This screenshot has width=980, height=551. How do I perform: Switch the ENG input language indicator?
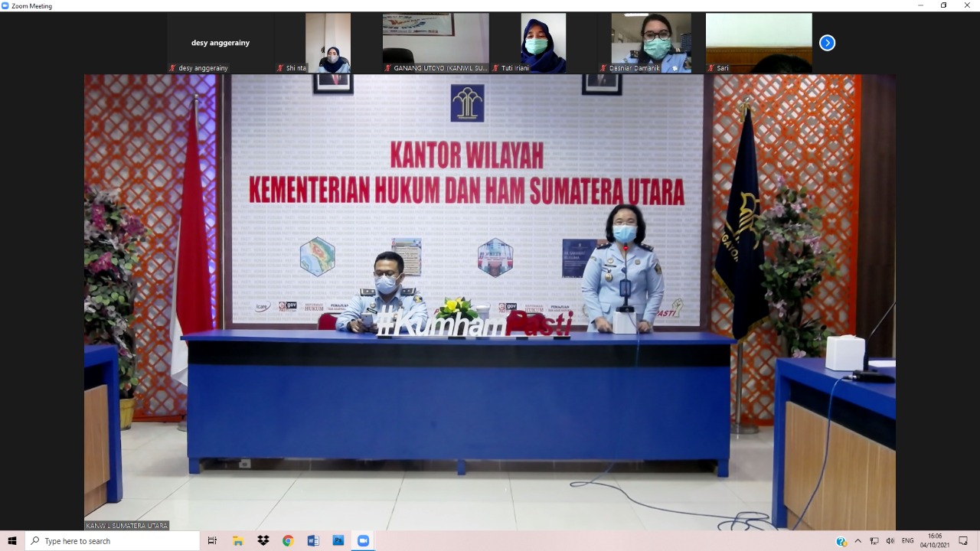pos(908,541)
